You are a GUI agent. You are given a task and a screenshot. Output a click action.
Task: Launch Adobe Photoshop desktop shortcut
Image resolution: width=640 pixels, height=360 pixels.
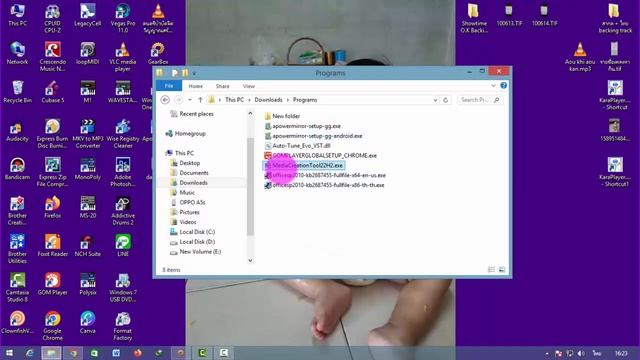(123, 172)
